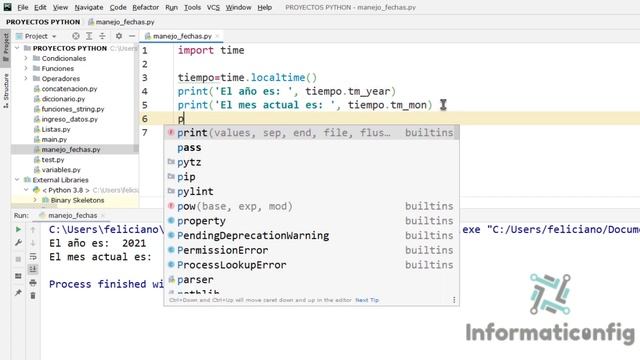Click the collapse all icon in Project panel
Image resolution: width=640 pixels, height=360 pixels.
coord(102,36)
